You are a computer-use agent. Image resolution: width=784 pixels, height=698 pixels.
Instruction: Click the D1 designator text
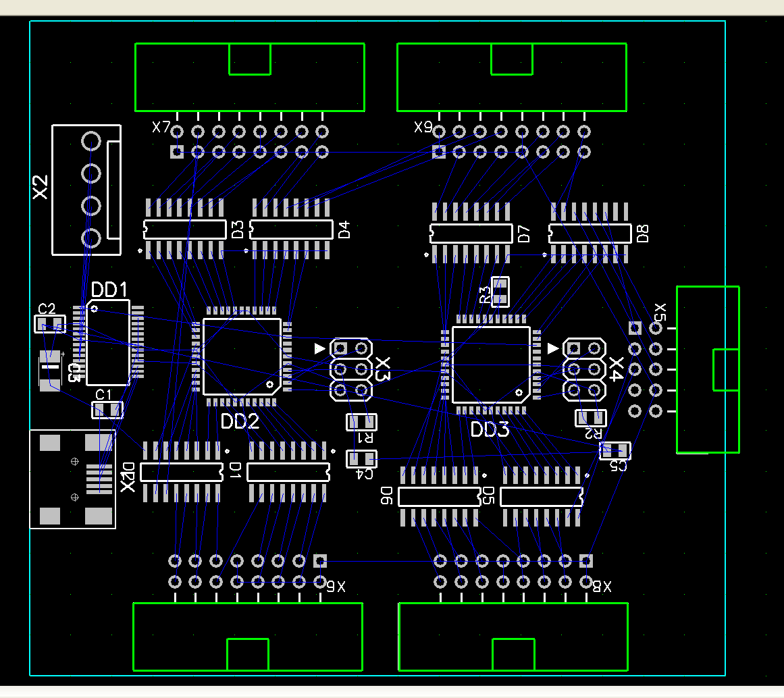(235, 470)
